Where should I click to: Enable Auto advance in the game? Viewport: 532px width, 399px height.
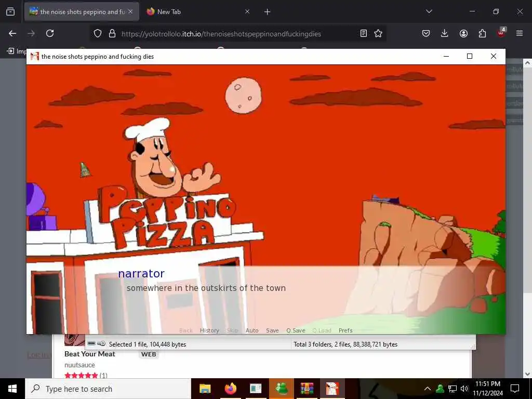coord(252,330)
